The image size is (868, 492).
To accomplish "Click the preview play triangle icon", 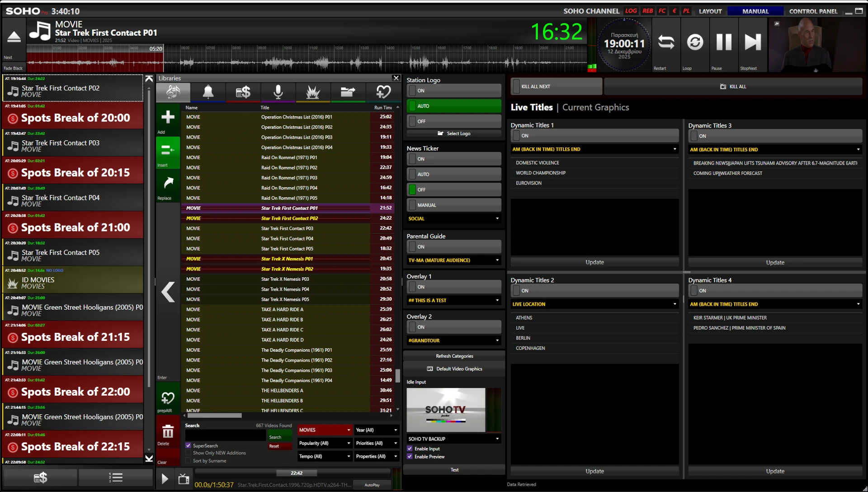I will (165, 479).
